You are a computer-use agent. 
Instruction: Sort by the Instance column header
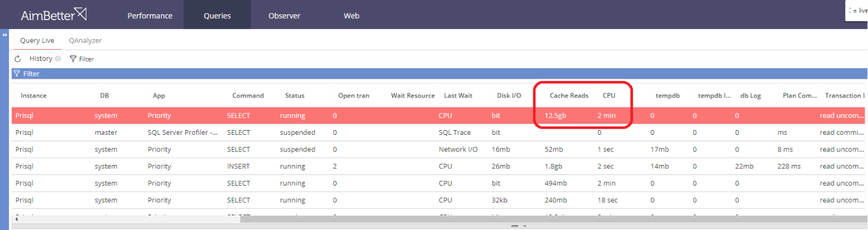click(x=34, y=95)
